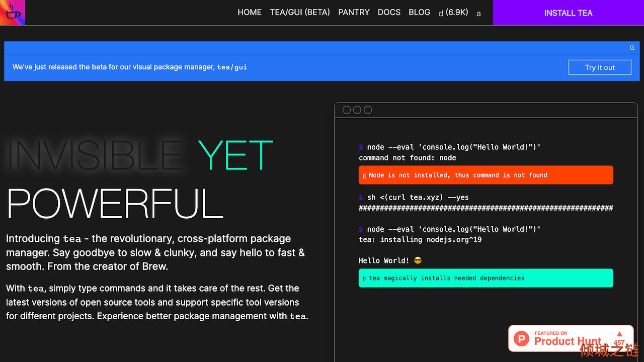The width and height of the screenshot is (644, 362).
Task: Open the DOCS nav item
Action: 389,13
